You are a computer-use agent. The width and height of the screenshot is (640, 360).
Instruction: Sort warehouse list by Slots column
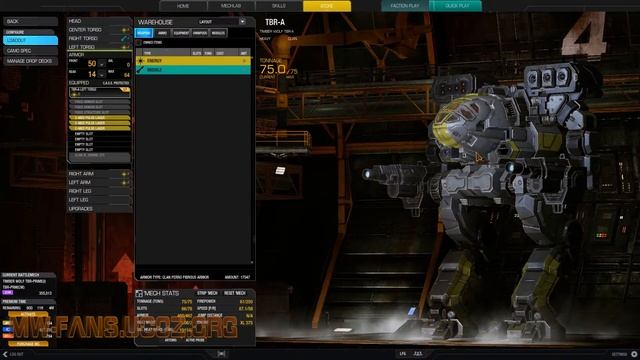point(197,53)
